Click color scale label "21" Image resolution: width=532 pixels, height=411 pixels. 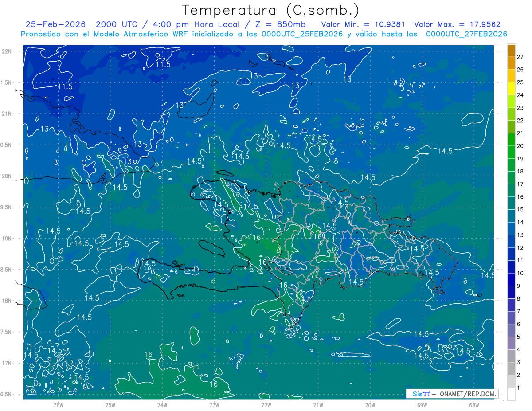point(520,133)
